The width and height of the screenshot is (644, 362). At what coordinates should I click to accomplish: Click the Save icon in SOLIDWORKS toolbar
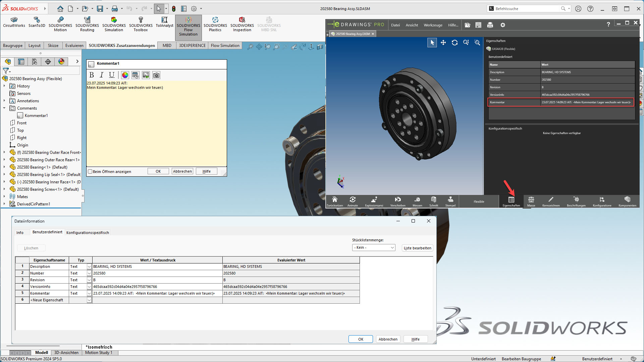pos(100,9)
